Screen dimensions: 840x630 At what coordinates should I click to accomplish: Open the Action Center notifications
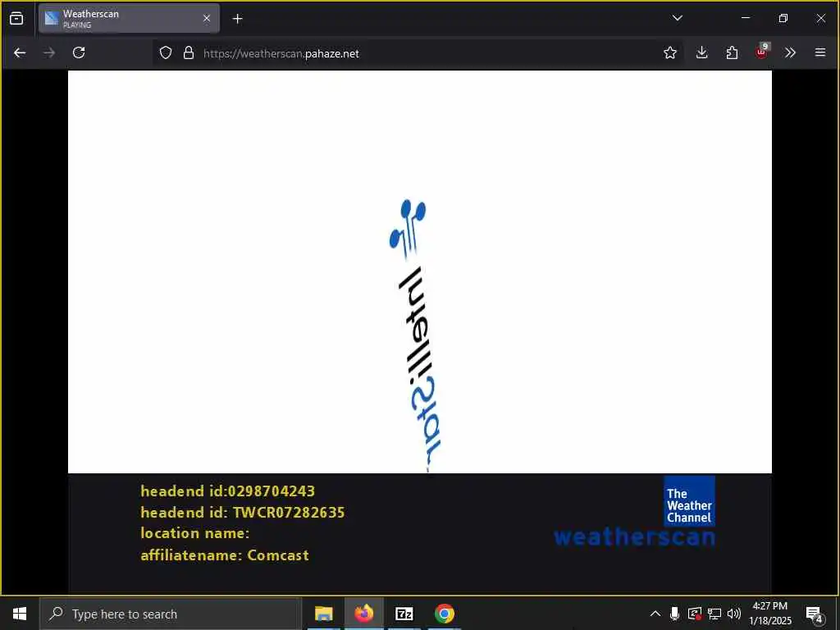(815, 614)
